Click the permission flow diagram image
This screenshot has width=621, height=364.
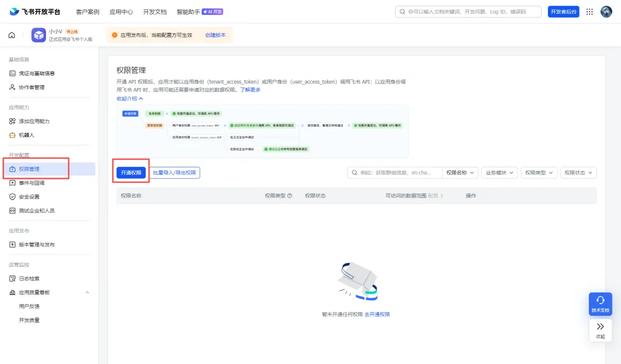(262, 132)
